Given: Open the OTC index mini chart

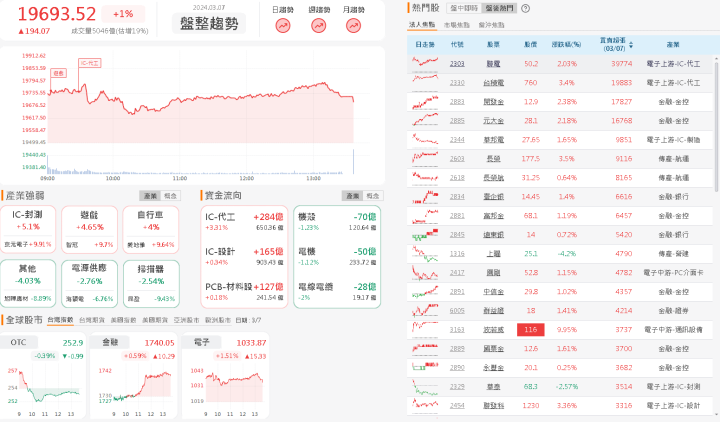Looking at the screenshot, I should (x=43, y=390).
